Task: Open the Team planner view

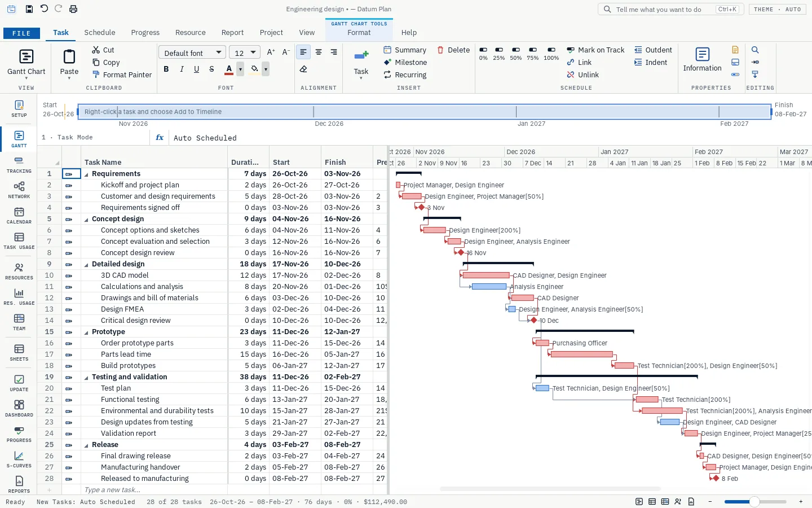Action: 19,322
